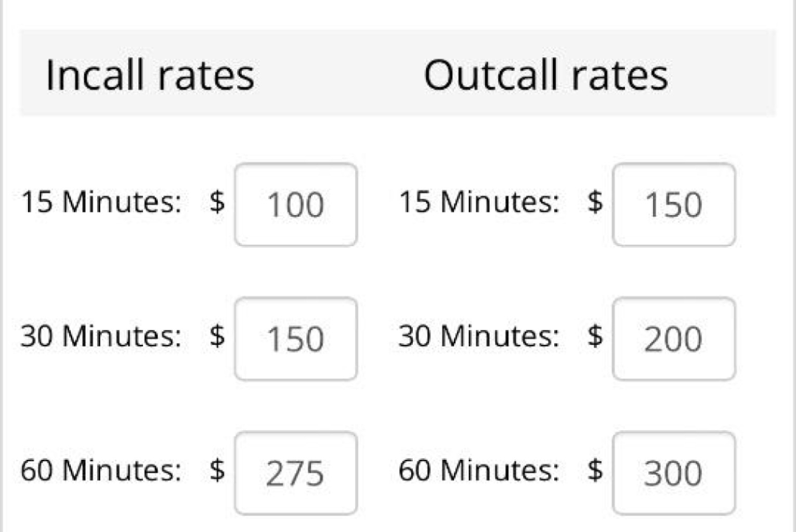Focus the Outcall 60 Minutes rate box
Image resolution: width=796 pixels, height=532 pixels.
coord(674,473)
